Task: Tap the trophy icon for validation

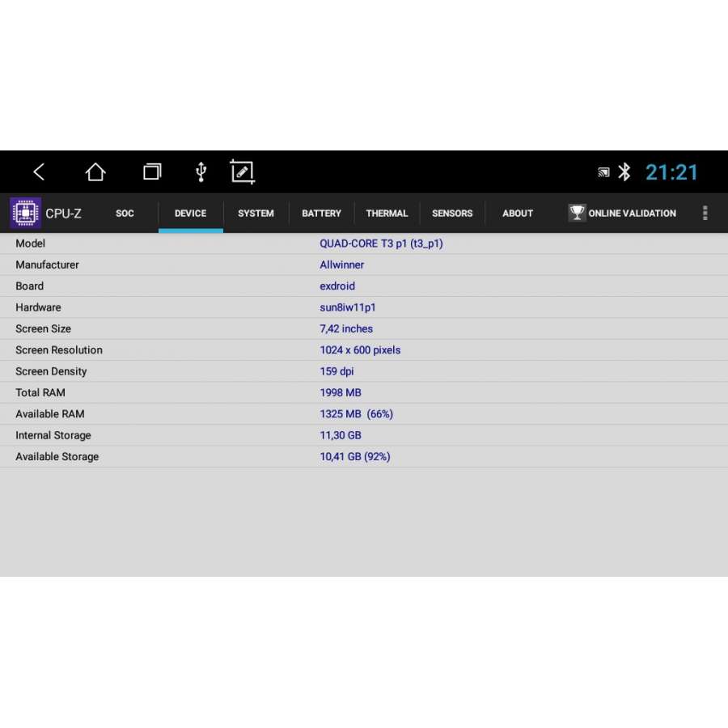Action: pos(577,213)
